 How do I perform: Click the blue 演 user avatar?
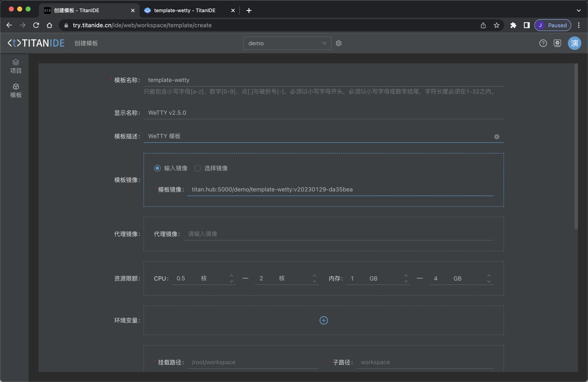tap(574, 43)
